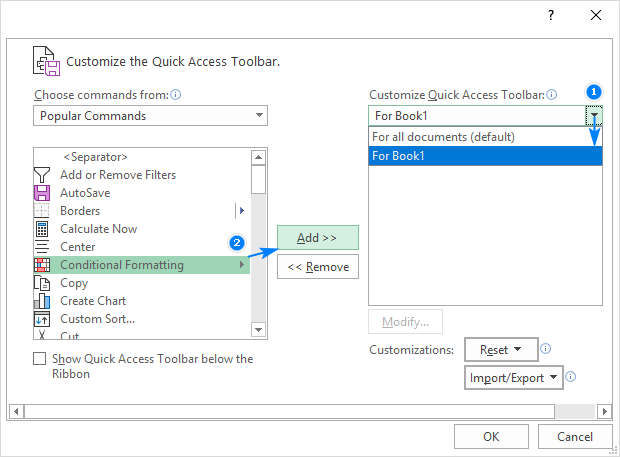Open the Import/Export dropdown
This screenshot has height=457, width=620.
tap(513, 378)
